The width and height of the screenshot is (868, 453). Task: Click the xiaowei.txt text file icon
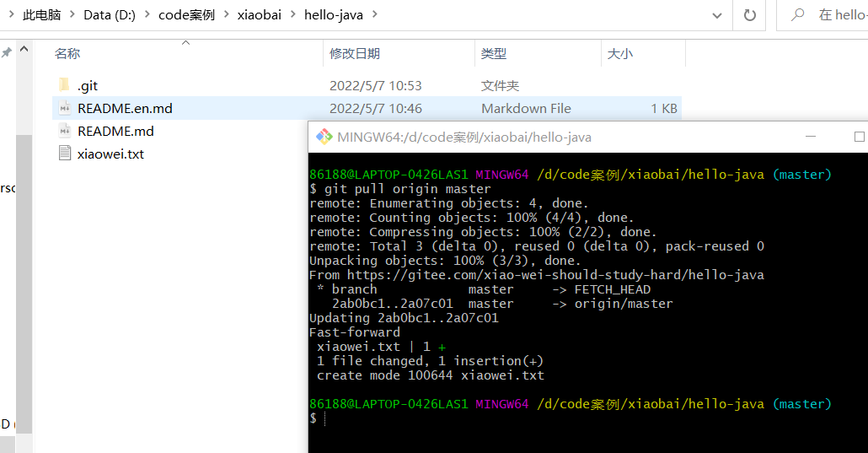pyautogui.click(x=65, y=153)
